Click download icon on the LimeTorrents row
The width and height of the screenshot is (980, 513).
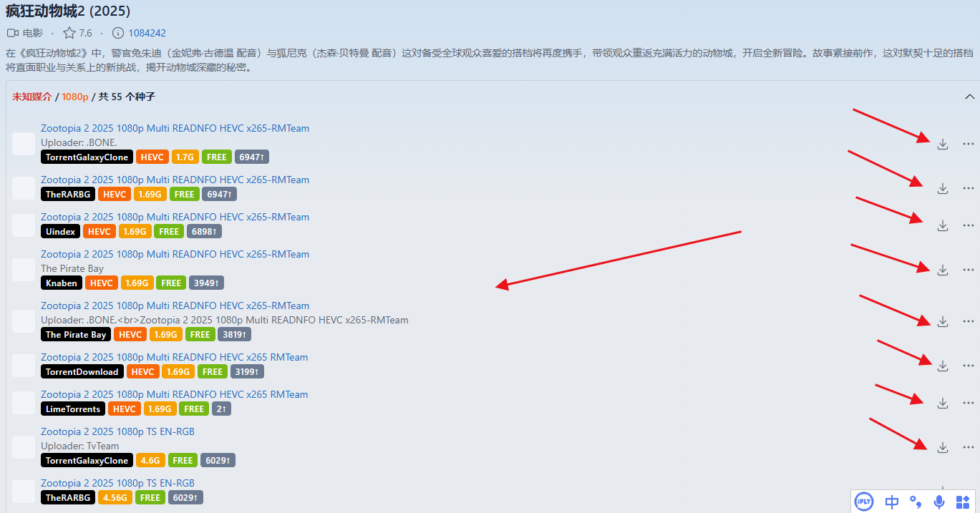click(x=942, y=403)
